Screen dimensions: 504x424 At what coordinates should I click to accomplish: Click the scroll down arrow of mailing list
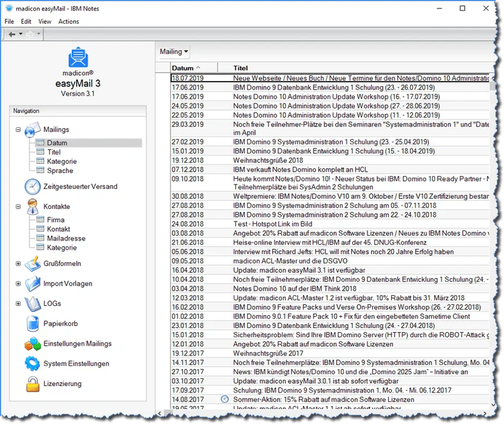pos(493,405)
